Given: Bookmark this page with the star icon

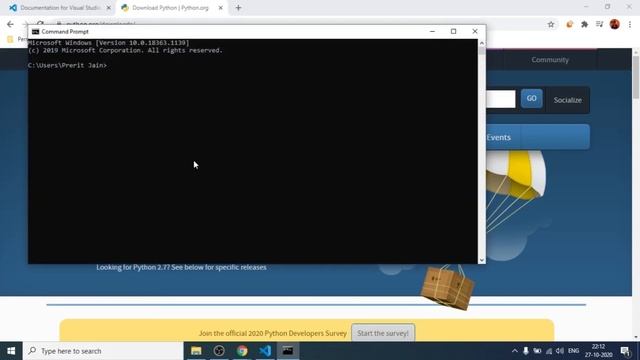Looking at the screenshot, I should pyautogui.click(x=551, y=24).
